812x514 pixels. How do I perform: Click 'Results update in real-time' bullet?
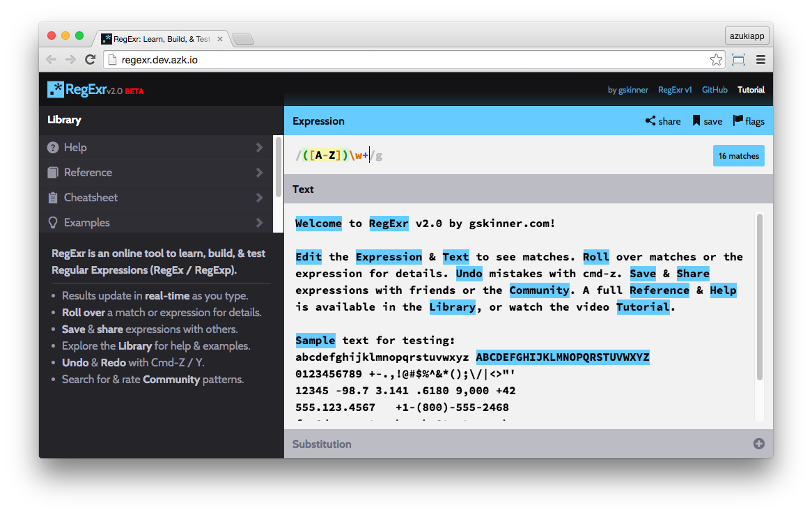(155, 296)
